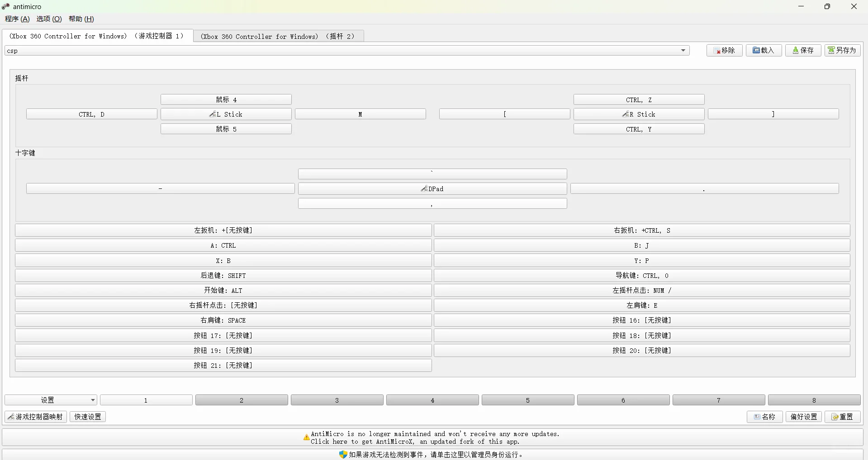Open 游戏控制器映射 controller mapping
This screenshot has height=460, width=868.
pos(36,417)
